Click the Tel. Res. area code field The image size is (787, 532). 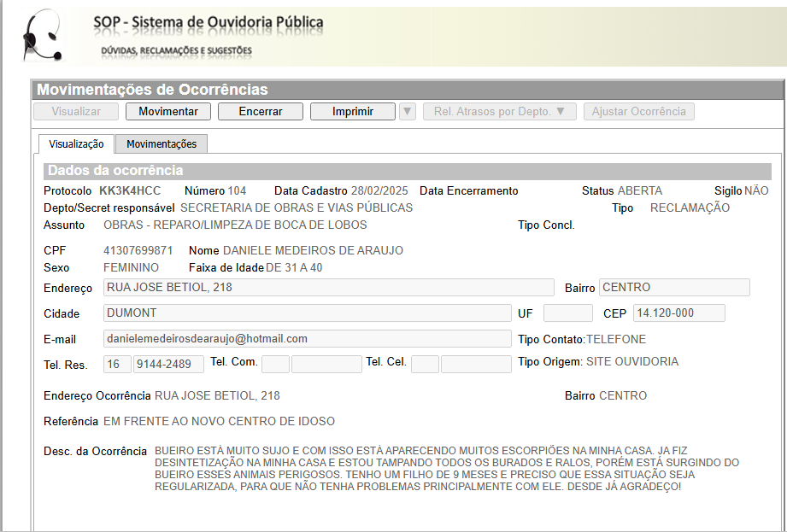(x=117, y=365)
